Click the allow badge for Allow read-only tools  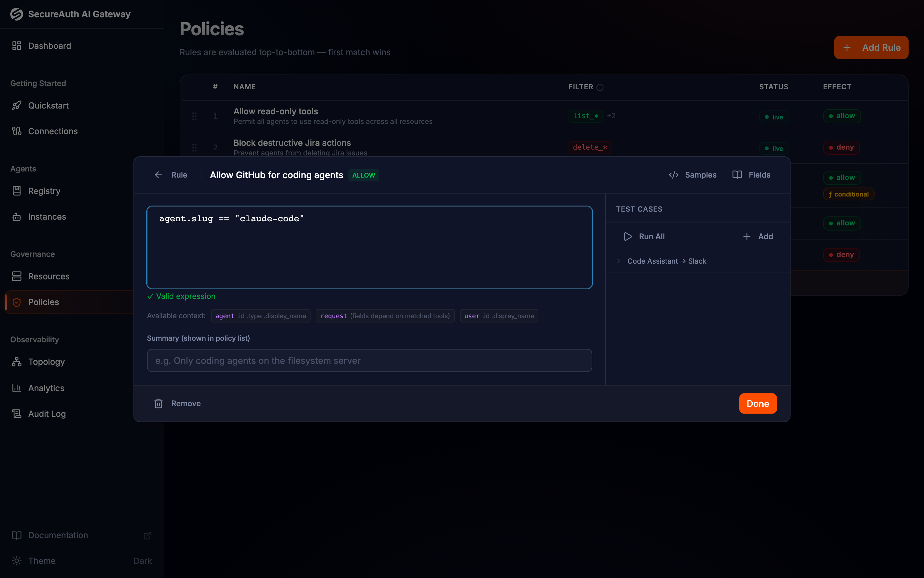point(842,116)
